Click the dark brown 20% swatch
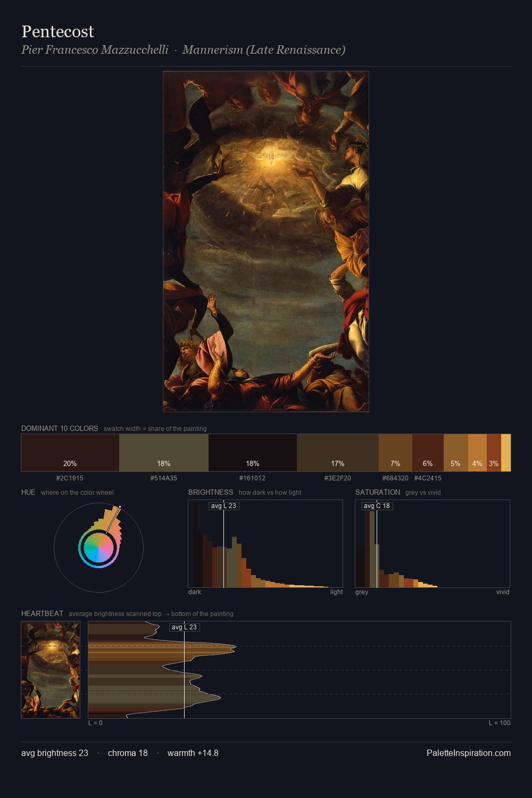Screen dimensions: 532x798 click(x=70, y=453)
